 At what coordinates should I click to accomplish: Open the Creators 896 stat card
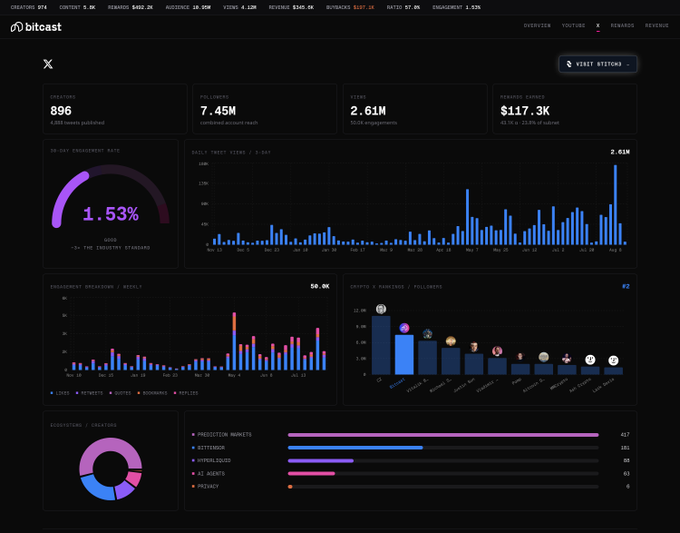[x=115, y=109]
